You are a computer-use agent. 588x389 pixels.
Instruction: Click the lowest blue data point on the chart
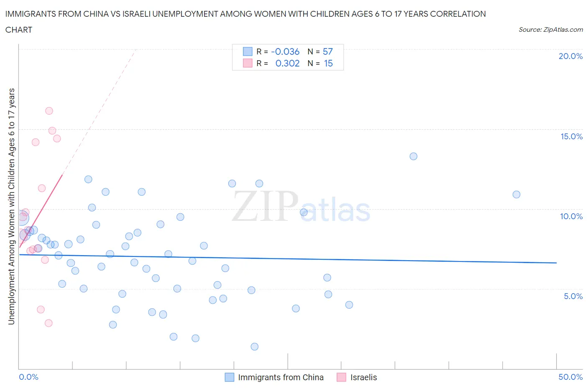pyautogui.click(x=255, y=347)
